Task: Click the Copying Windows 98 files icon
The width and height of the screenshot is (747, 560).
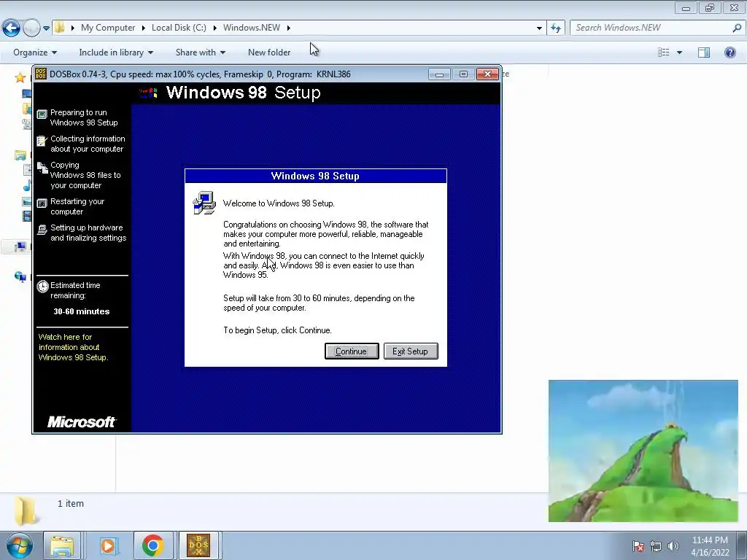Action: click(42, 167)
